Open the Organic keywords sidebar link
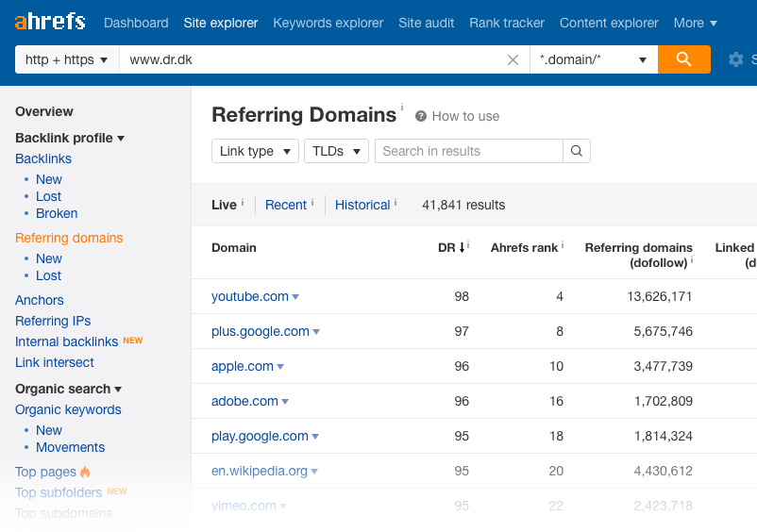757x532 pixels. pyautogui.click(x=68, y=409)
